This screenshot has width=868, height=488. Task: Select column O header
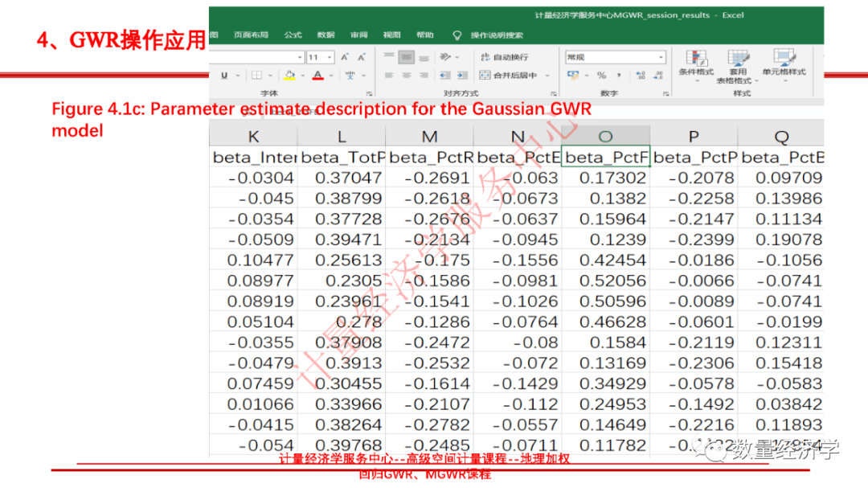click(605, 137)
